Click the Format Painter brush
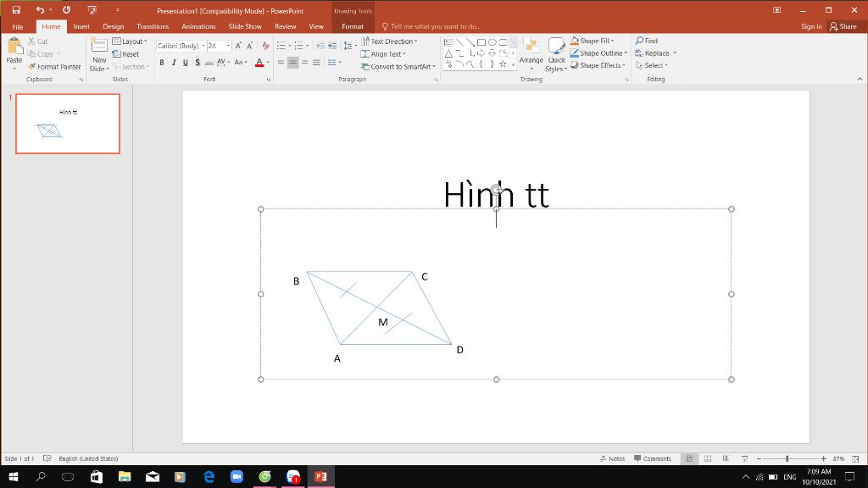Image resolution: width=868 pixels, height=488 pixels. [32, 66]
